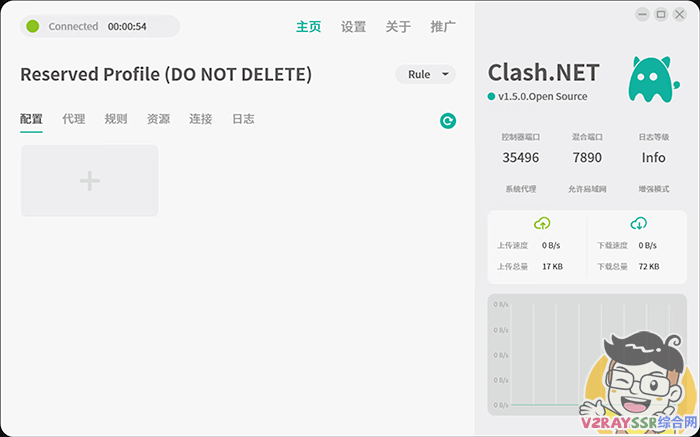Toggle 增强模式 enhanced mode option
The image size is (700, 437).
coord(653,189)
